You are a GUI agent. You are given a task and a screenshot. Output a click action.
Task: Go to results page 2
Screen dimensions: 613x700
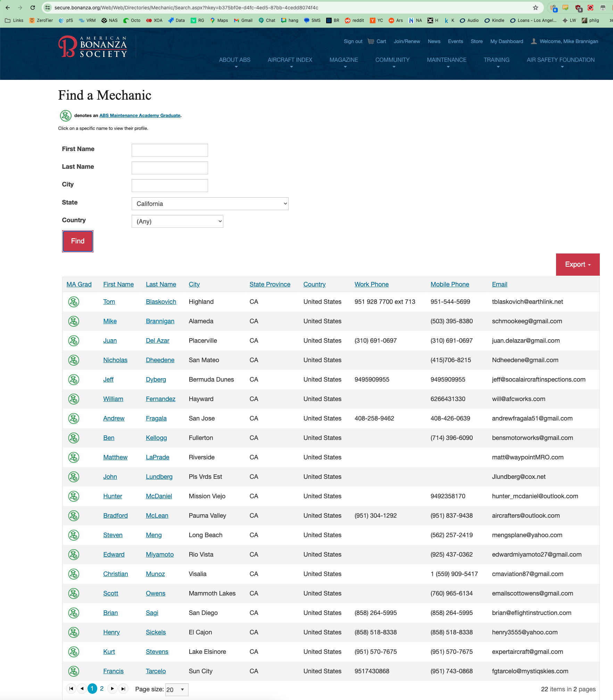click(102, 689)
